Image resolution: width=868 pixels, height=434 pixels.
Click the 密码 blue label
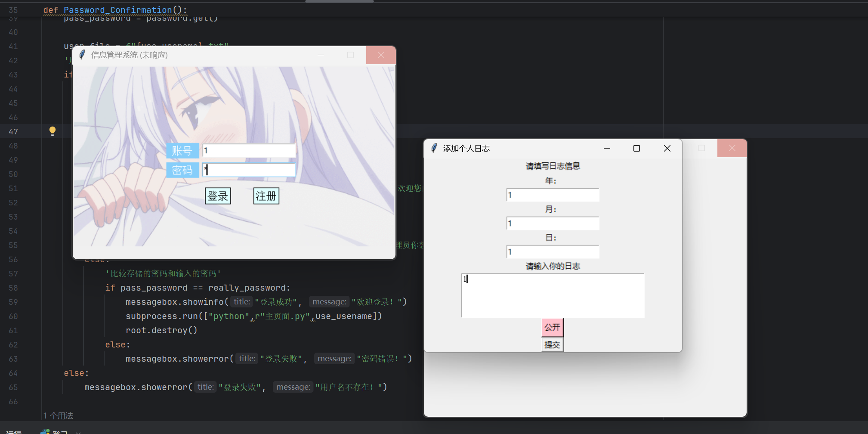pos(182,170)
